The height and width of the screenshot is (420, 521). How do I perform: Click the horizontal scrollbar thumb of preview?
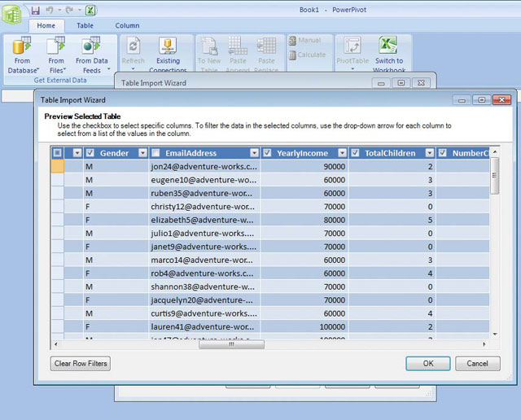click(231, 344)
